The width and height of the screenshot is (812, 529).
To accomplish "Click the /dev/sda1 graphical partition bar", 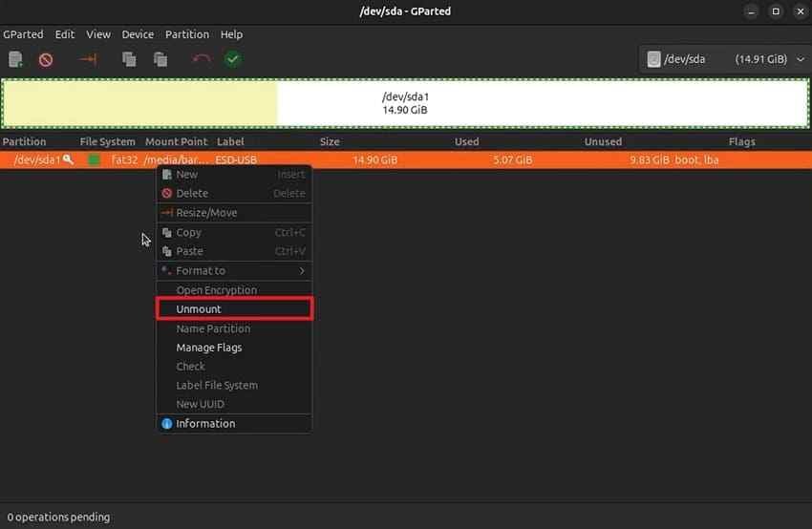I will point(405,103).
